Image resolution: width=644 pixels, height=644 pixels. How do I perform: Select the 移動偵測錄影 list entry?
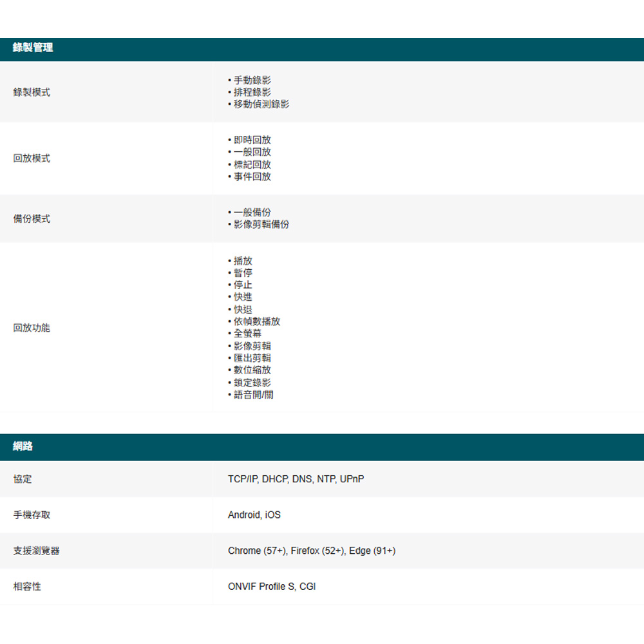[261, 104]
